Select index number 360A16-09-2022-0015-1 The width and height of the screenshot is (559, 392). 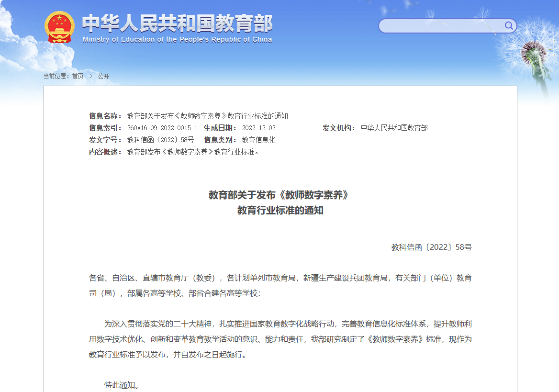pos(162,128)
